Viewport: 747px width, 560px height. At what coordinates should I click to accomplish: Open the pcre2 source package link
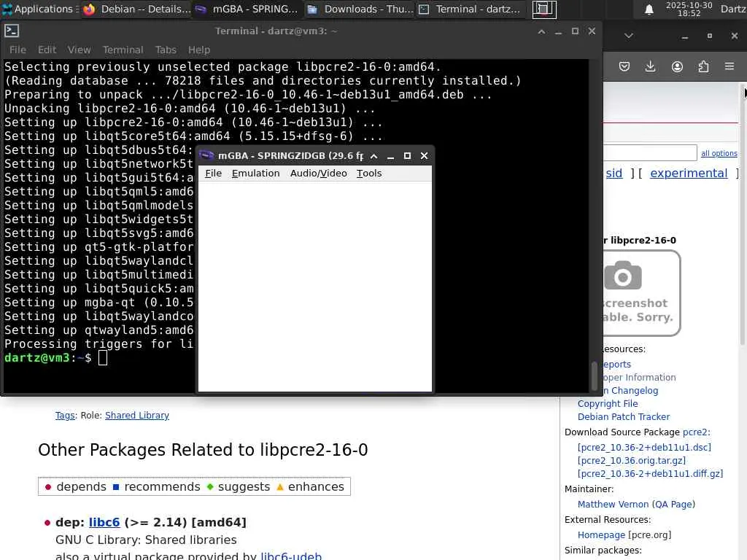coord(694,432)
